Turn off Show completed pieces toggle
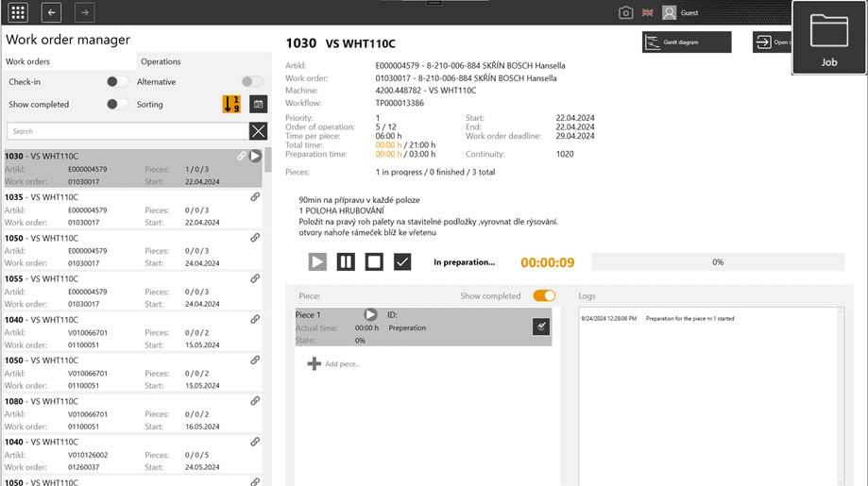The image size is (868, 486). pyautogui.click(x=544, y=296)
